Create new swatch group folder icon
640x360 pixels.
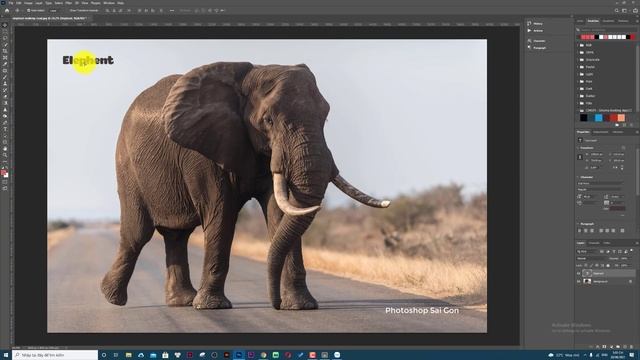[x=617, y=125]
